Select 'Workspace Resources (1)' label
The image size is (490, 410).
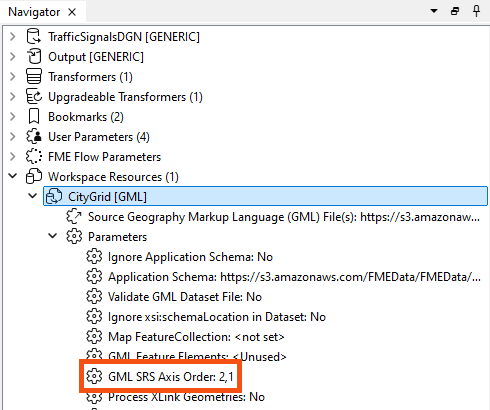pos(113,177)
